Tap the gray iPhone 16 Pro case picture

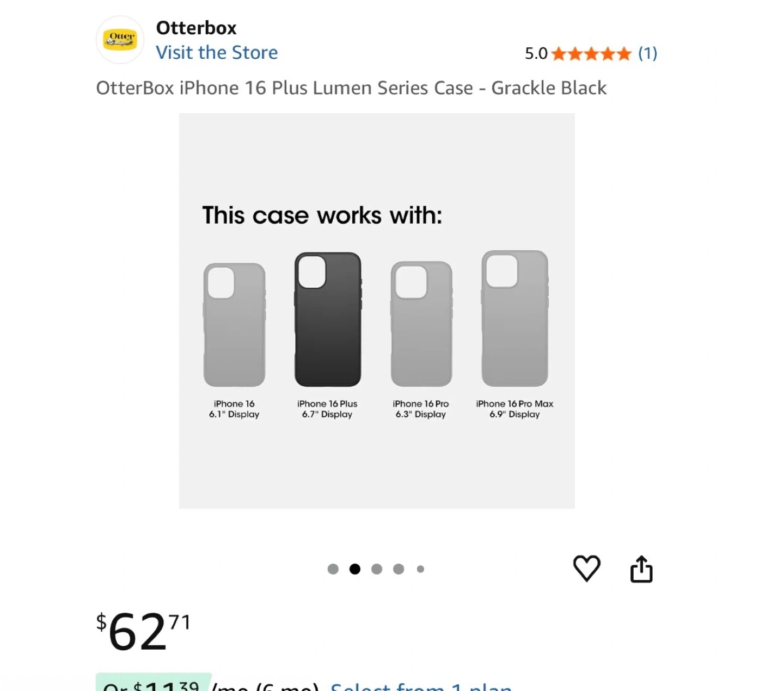click(x=421, y=324)
